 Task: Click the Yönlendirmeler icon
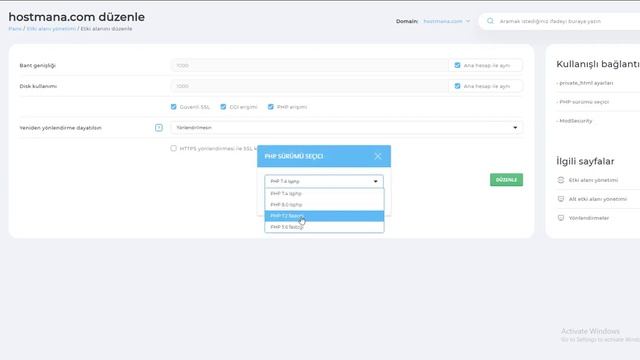point(561,218)
